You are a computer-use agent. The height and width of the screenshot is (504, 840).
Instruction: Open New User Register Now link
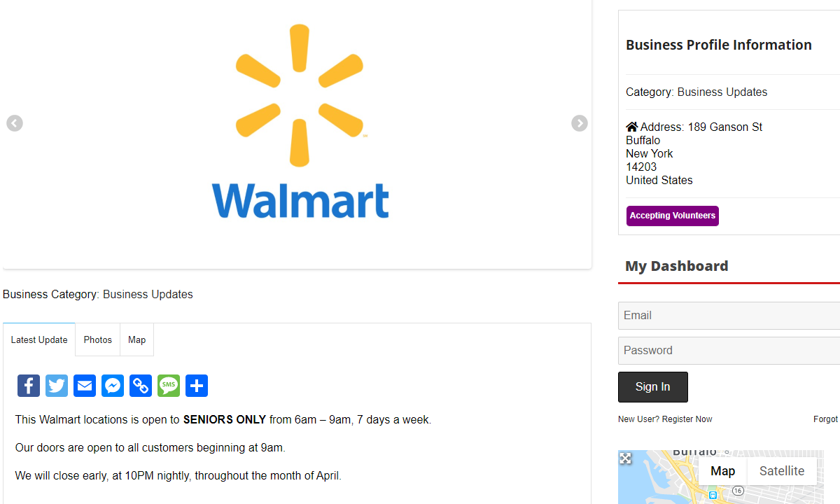coord(665,419)
